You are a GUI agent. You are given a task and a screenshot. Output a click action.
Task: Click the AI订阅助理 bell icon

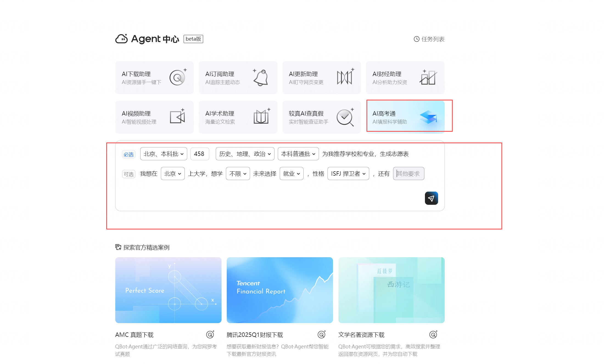[261, 77]
